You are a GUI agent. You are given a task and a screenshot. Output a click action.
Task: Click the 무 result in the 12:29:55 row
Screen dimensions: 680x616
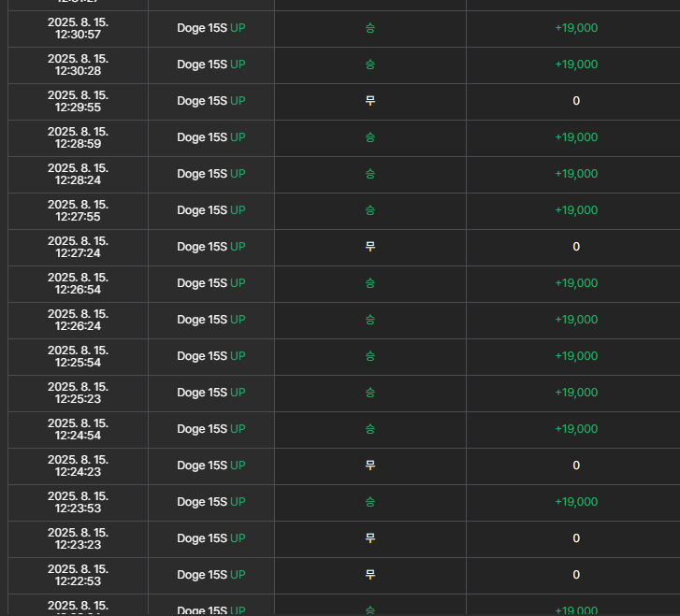369,101
